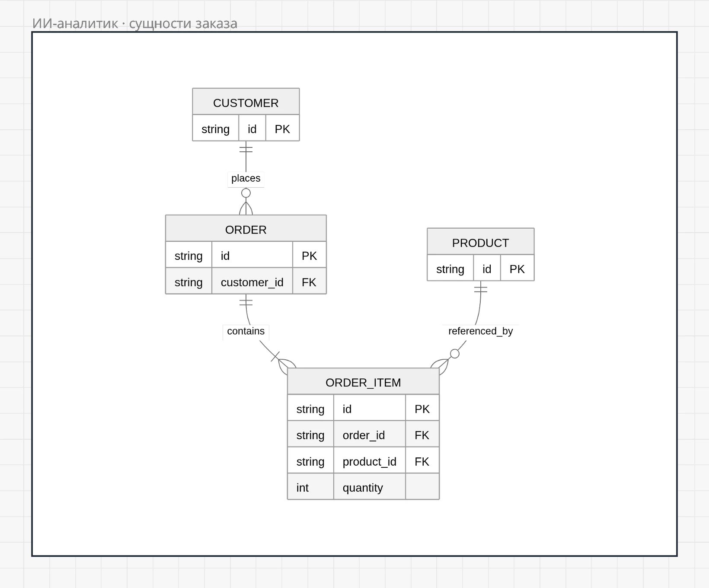Select the frame title 'ИИ-аналитик · сущности заказа'

135,23
